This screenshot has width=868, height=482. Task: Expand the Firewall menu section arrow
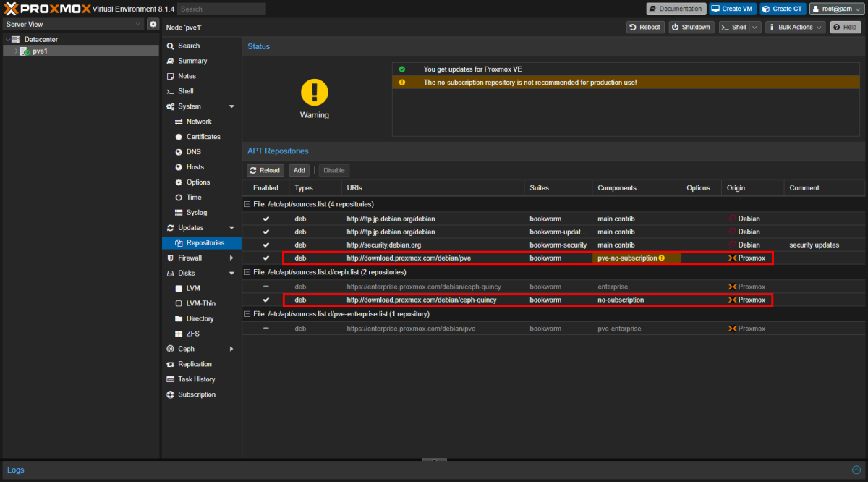tap(231, 258)
